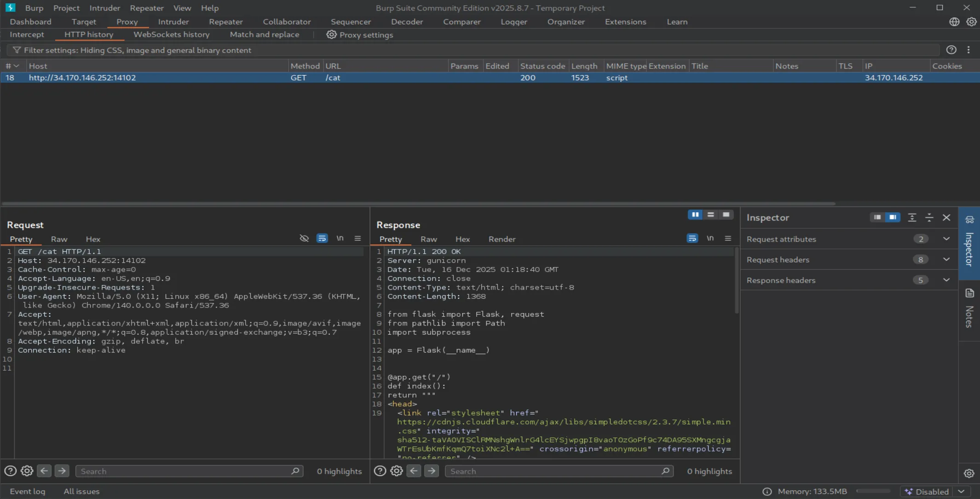The height and width of the screenshot is (499, 980).
Task: Expand the Request headers section
Action: [946, 260]
